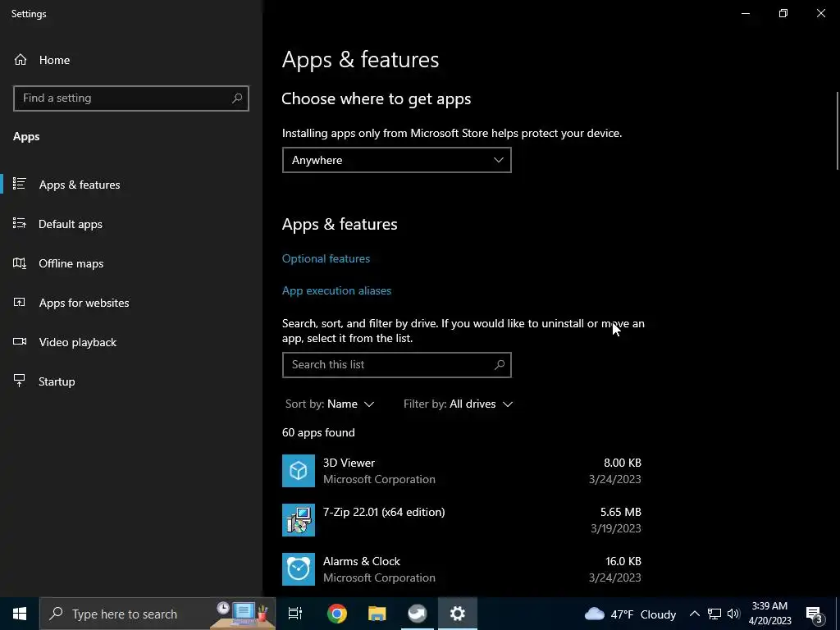Click the Apps for websites icon
The width and height of the screenshot is (840, 630).
pyautogui.click(x=20, y=302)
